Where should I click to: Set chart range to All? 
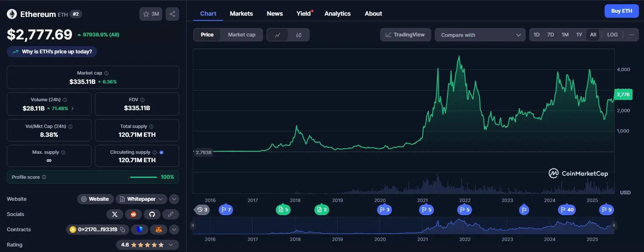point(593,35)
